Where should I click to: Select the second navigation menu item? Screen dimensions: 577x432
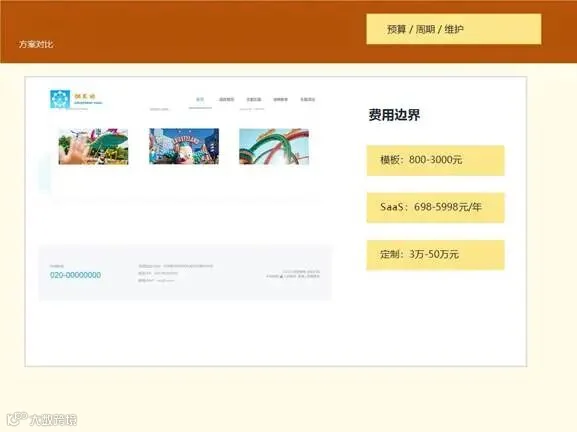click(x=227, y=99)
